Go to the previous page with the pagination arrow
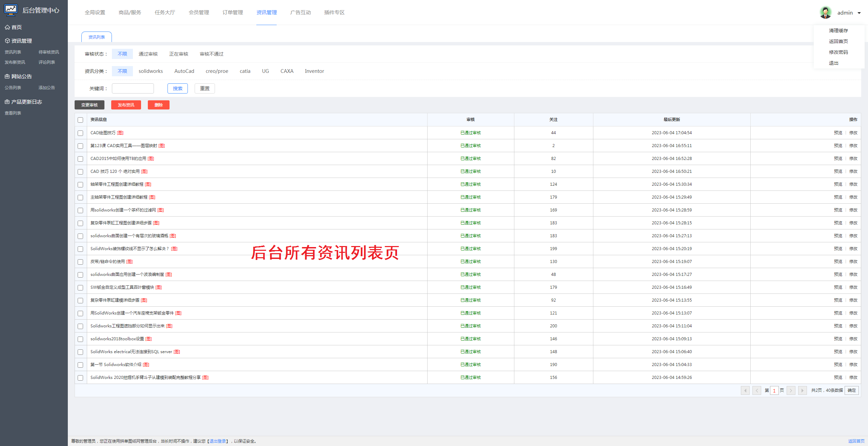Screen dimensions: 868x446 756,390
